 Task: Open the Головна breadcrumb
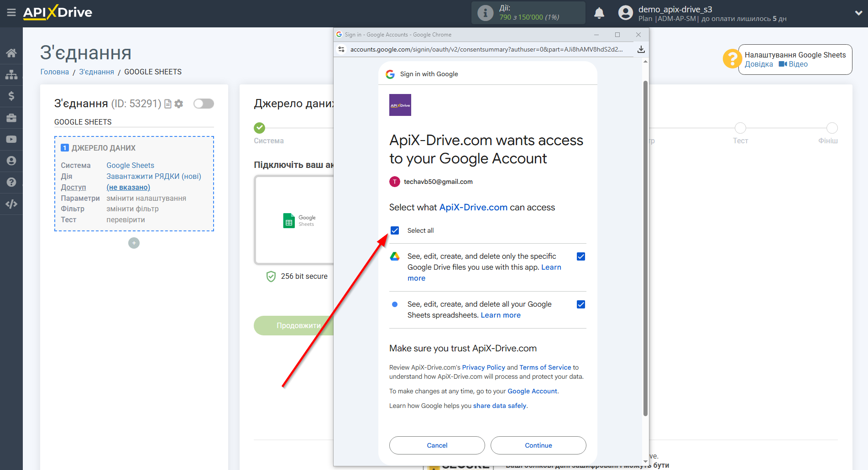click(54, 72)
